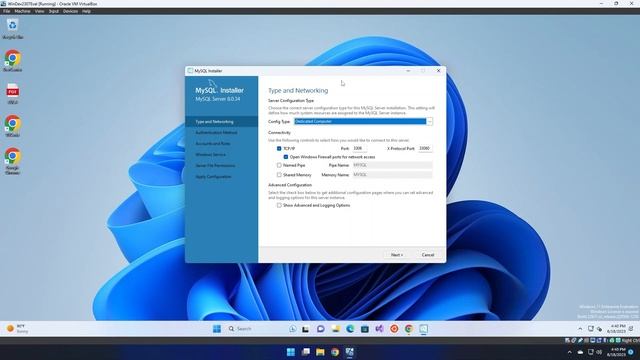Open File Explorer on the host taskbar

pos(320,352)
